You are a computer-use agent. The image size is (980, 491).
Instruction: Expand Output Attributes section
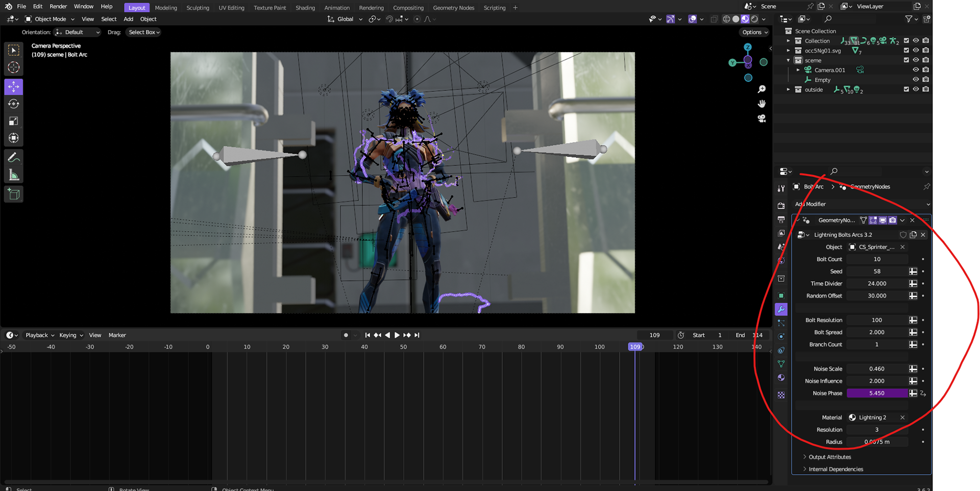point(805,457)
